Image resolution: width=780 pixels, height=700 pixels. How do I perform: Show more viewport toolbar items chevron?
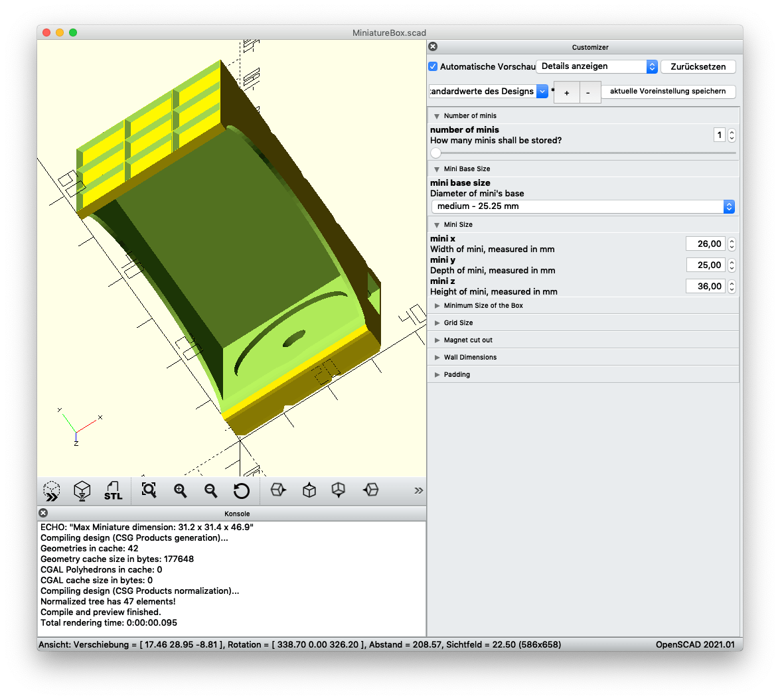(418, 491)
